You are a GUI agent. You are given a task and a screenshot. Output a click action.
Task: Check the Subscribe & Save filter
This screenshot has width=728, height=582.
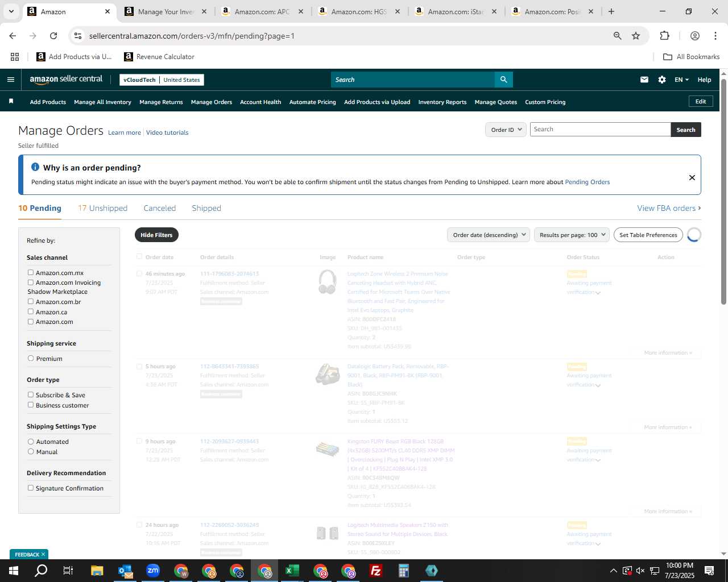tap(31, 394)
